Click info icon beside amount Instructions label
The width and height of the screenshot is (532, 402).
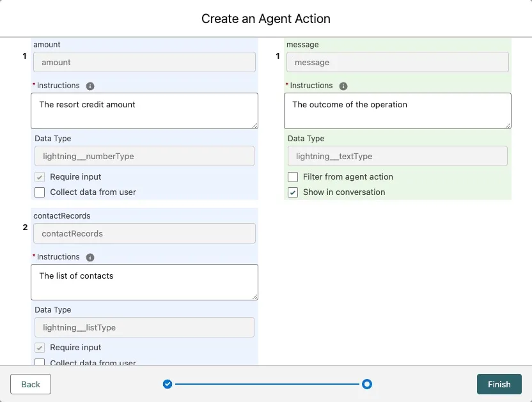click(90, 86)
